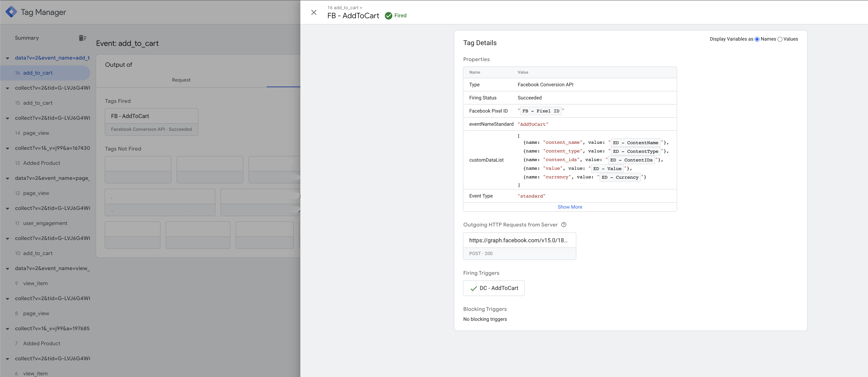Click Show More to expand tag properties
This screenshot has height=377, width=868.
click(x=570, y=207)
